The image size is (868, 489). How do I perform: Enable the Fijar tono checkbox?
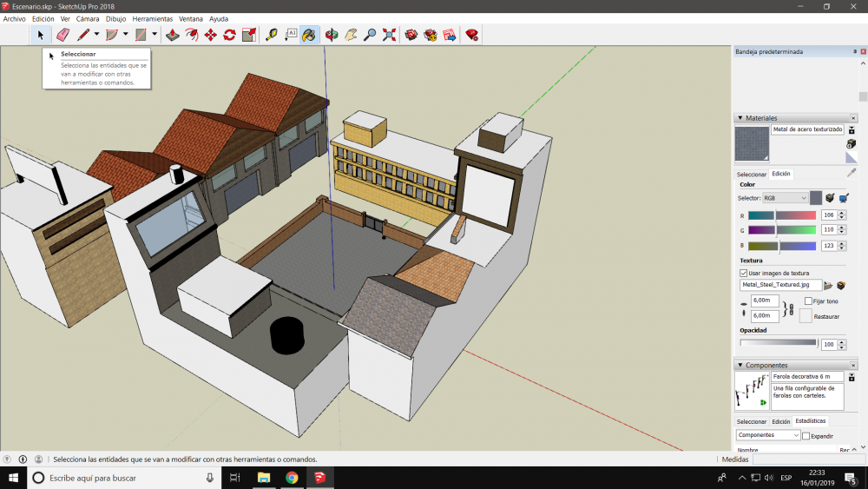pos(809,301)
